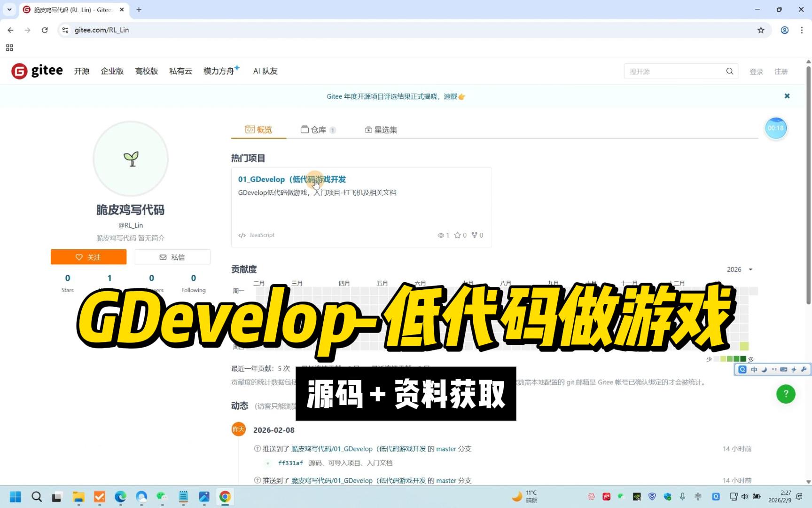Open the Photos app from taskbar
Image resolution: width=812 pixels, height=508 pixels.
point(204,497)
